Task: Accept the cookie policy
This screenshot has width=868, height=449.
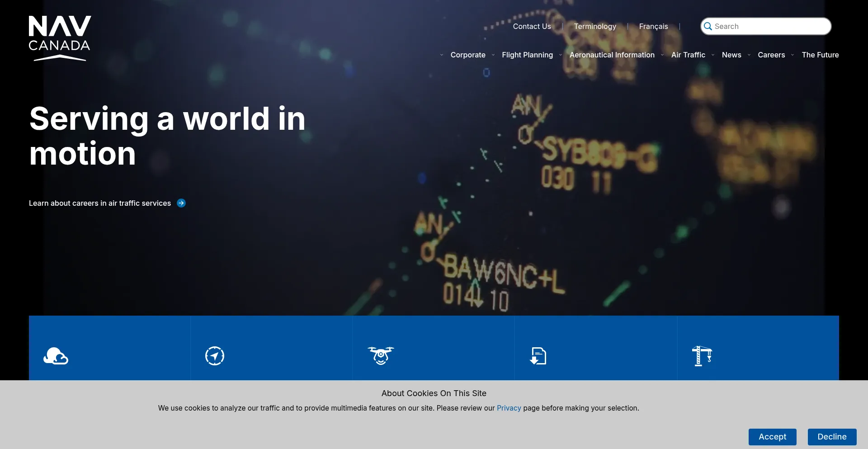Action: coord(773,437)
